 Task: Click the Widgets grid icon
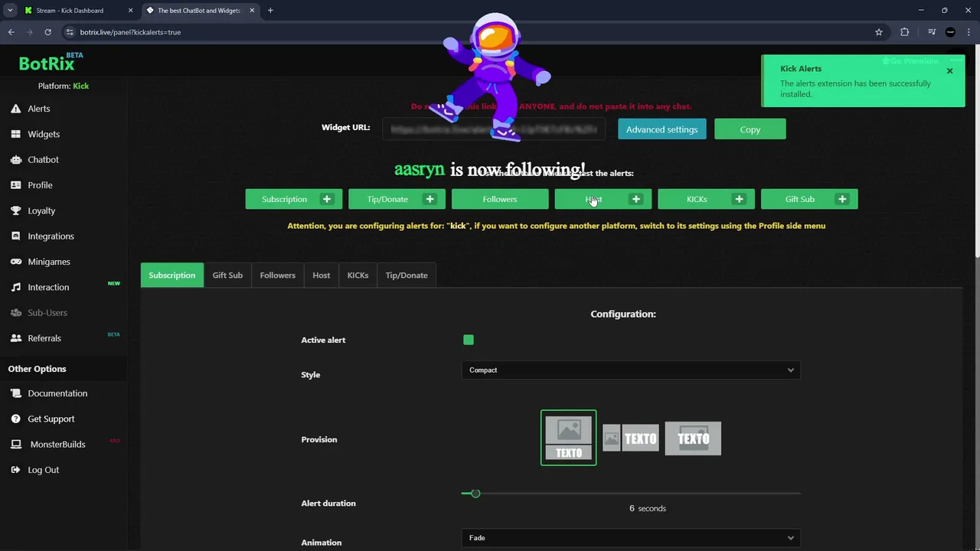15,134
